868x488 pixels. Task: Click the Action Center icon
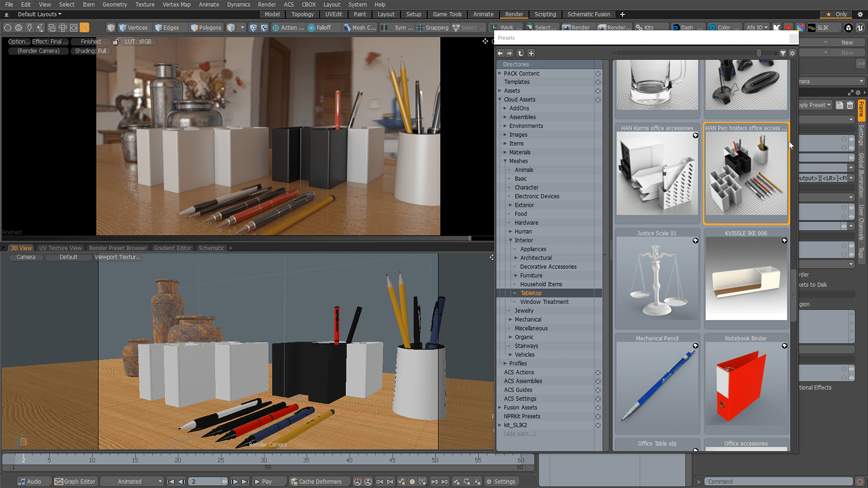(x=276, y=28)
